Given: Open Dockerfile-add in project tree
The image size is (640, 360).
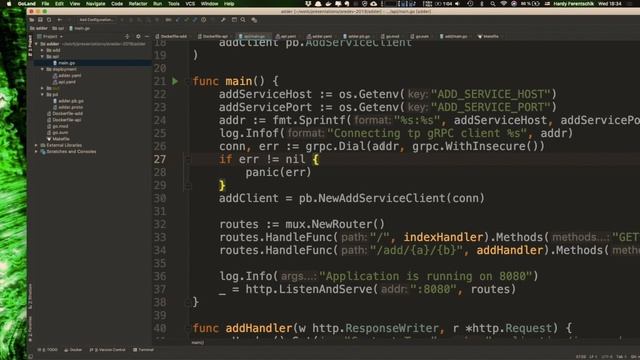Looking at the screenshot, I should [64, 113].
